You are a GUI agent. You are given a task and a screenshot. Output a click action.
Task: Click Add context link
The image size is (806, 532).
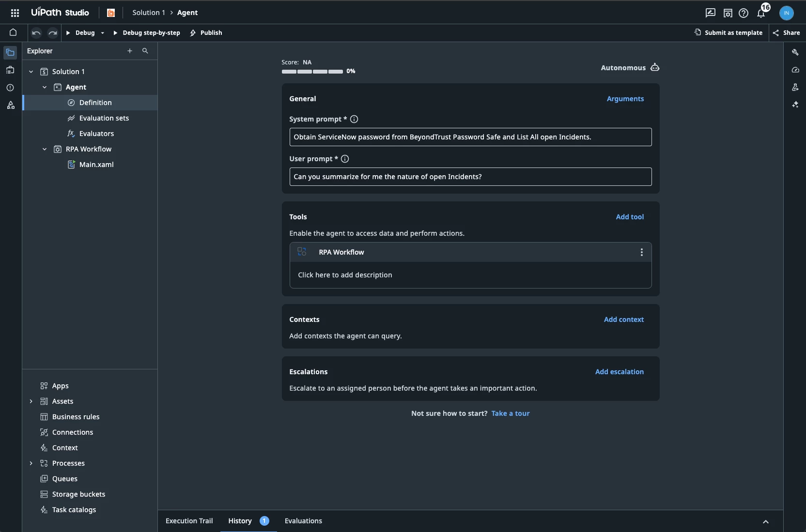tap(624, 319)
